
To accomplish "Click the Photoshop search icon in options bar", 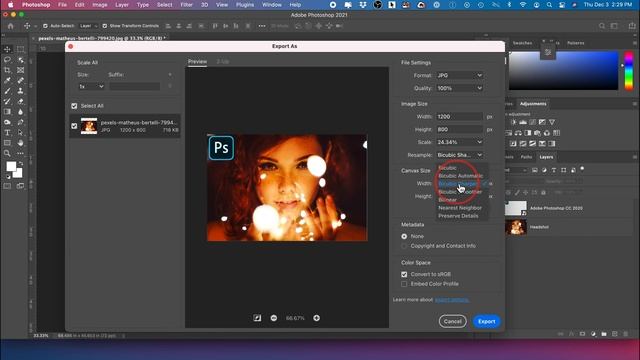I will point(602,26).
